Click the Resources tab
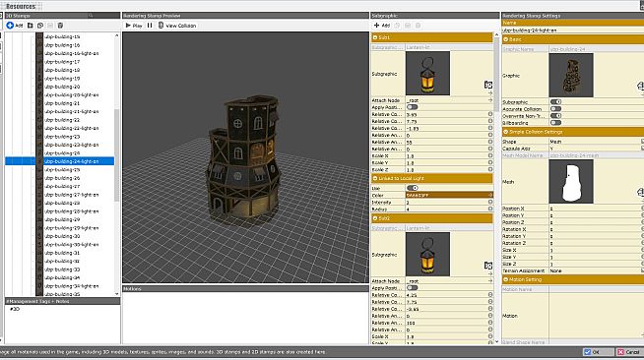This screenshot has height=360, width=644. coord(21,6)
